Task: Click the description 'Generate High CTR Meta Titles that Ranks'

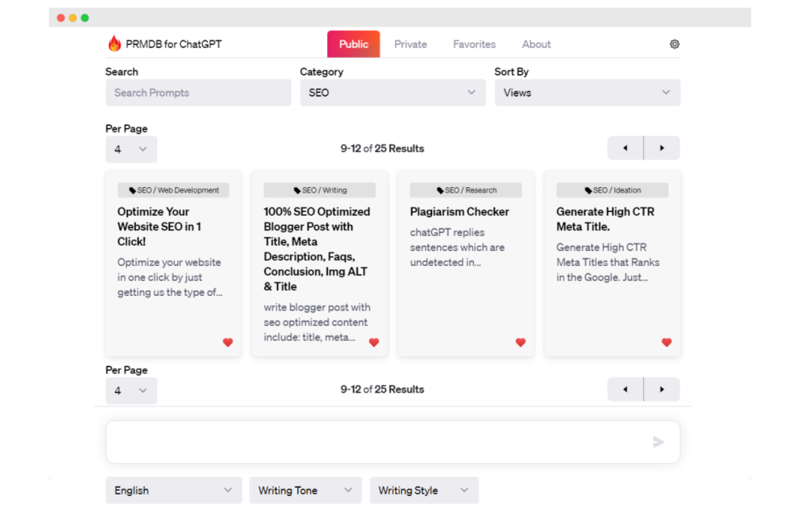Action: tap(608, 262)
